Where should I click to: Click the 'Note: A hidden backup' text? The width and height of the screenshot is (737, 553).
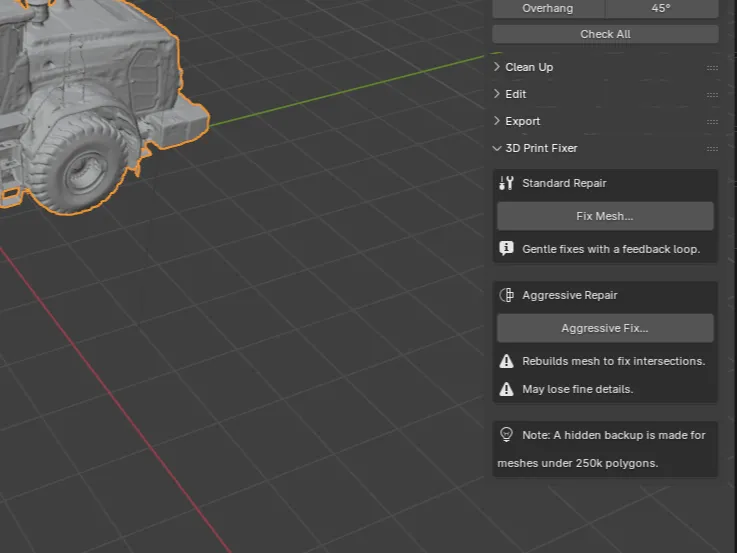[614, 435]
